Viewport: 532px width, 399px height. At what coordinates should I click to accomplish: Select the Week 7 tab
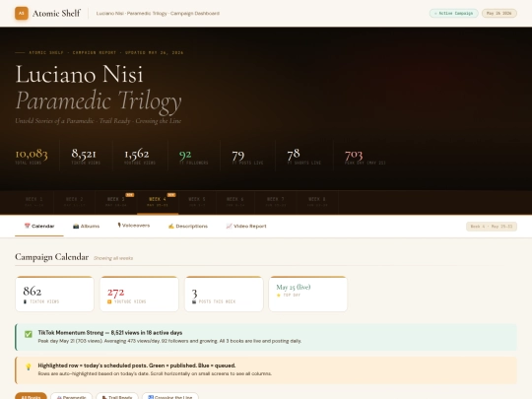275,202
